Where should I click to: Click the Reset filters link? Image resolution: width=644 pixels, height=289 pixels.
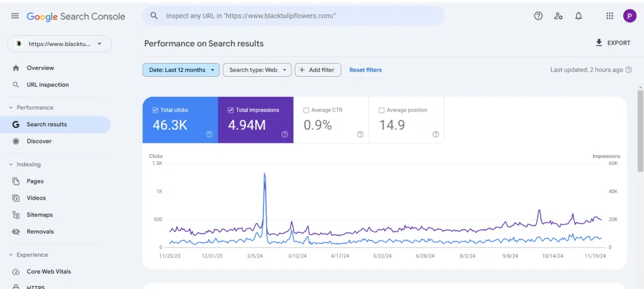click(x=365, y=70)
